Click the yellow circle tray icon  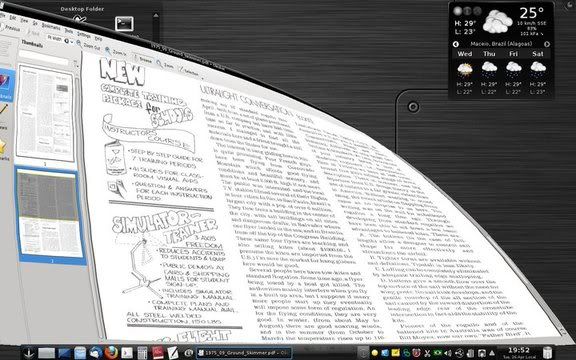375,353
